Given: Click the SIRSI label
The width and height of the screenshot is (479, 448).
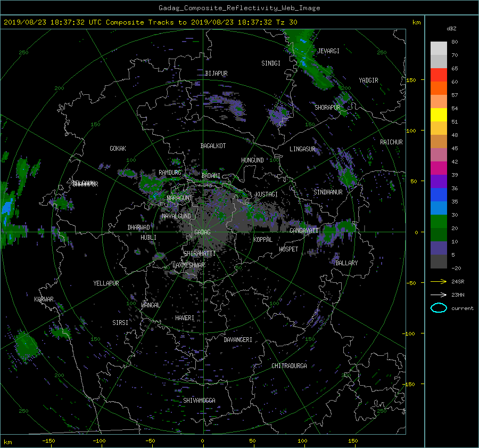Looking at the screenshot, I should click(120, 323).
